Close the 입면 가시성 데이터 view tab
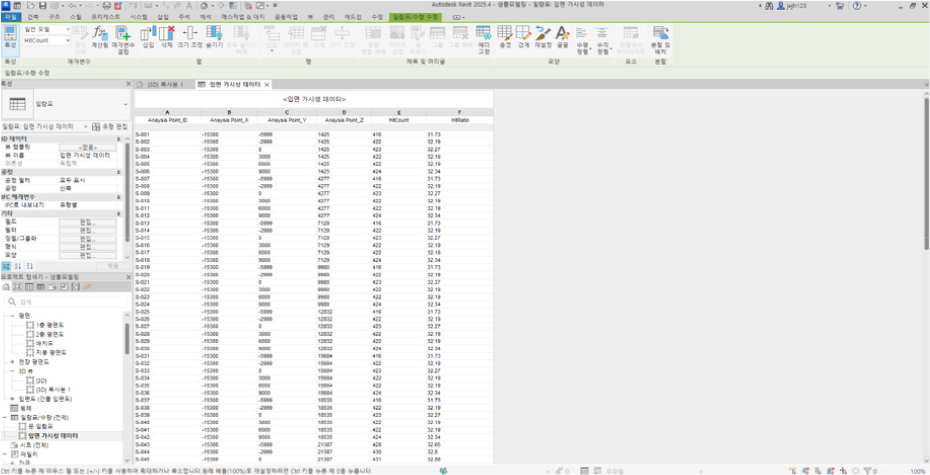 point(267,84)
